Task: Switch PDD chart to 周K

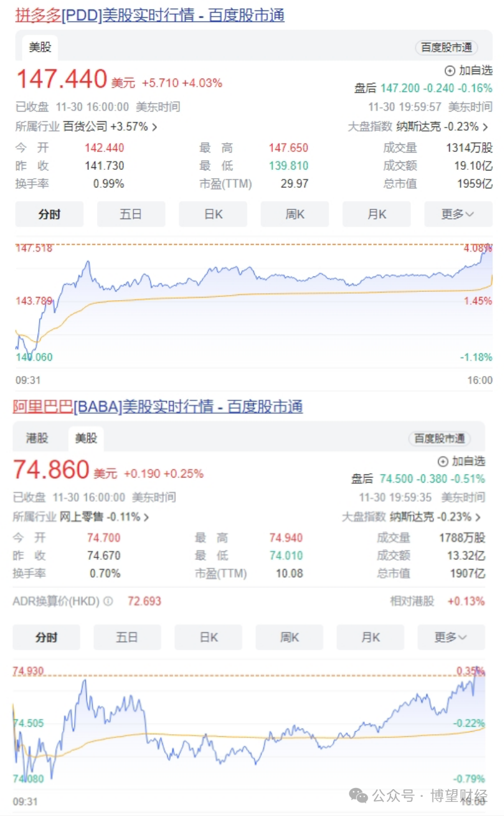Action: 295,214
